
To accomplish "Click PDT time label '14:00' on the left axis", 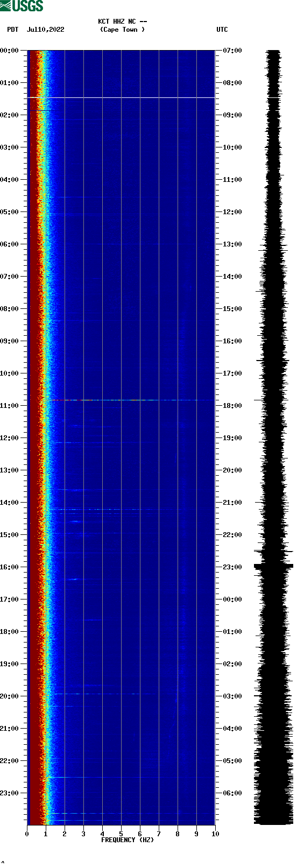I will tap(10, 503).
